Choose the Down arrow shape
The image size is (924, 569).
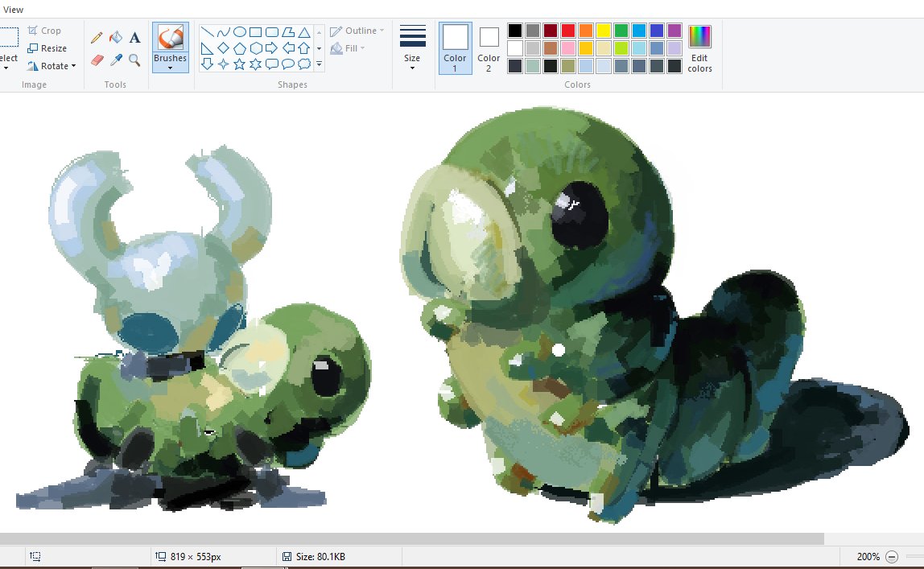207,64
